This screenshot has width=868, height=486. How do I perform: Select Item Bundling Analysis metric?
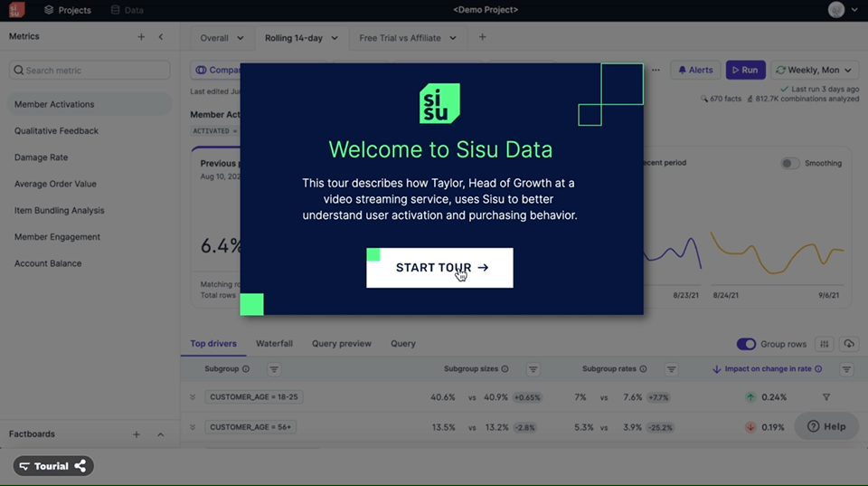60,211
